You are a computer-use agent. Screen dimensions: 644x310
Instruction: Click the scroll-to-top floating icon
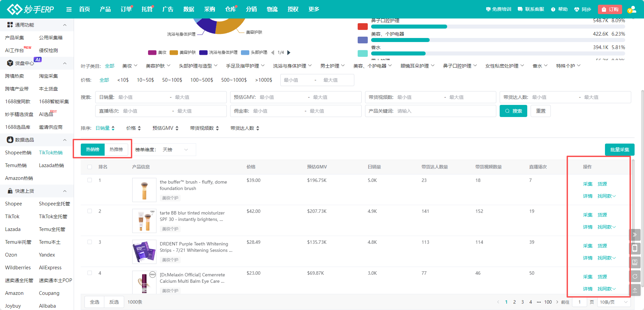635,290
